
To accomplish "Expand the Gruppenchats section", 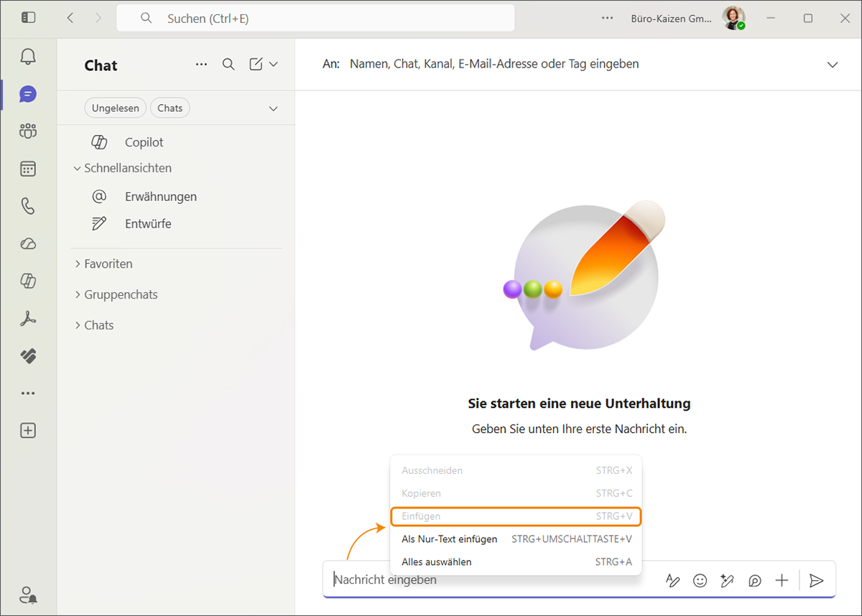I will coord(120,294).
